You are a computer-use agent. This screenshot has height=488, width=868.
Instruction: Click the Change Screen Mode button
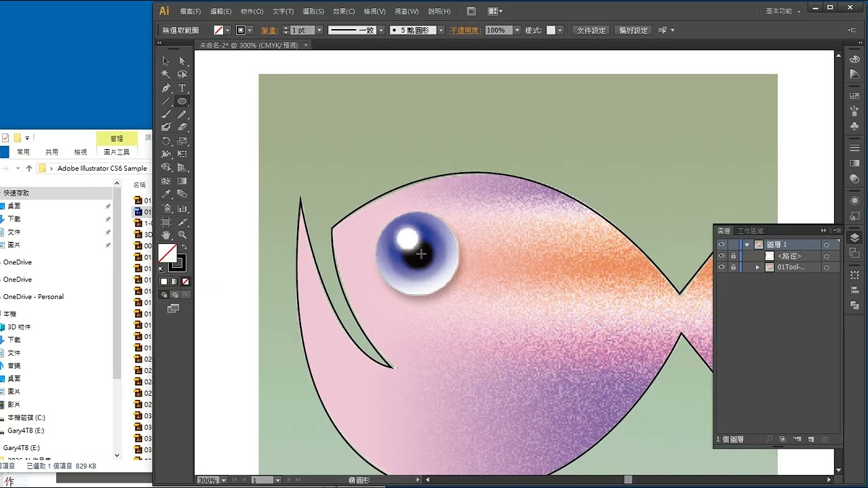(174, 308)
